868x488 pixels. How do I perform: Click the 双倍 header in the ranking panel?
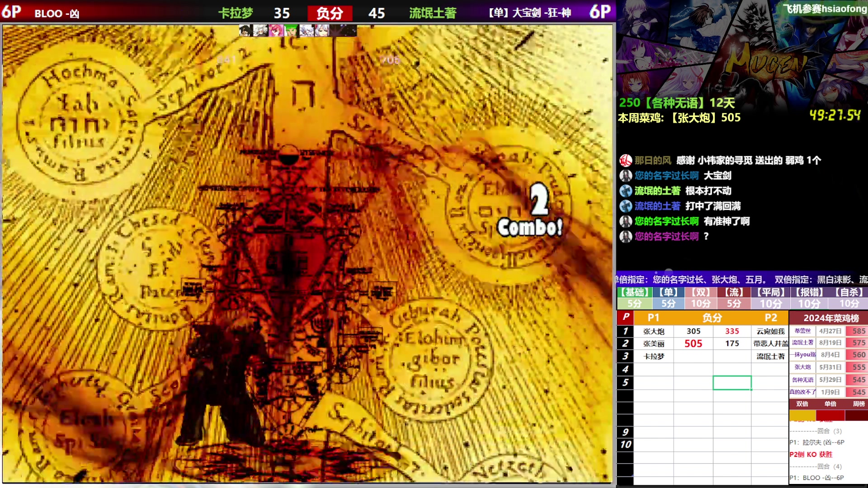tap(802, 404)
